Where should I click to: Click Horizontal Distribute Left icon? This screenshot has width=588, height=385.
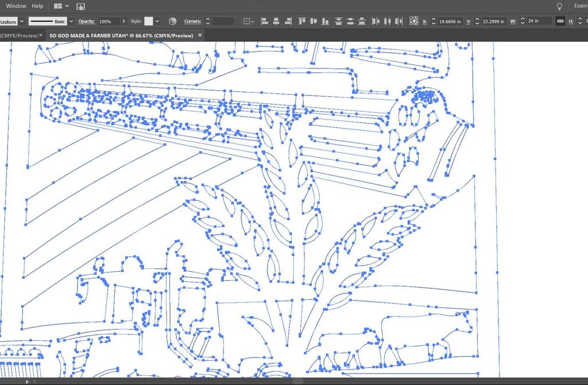[376, 21]
